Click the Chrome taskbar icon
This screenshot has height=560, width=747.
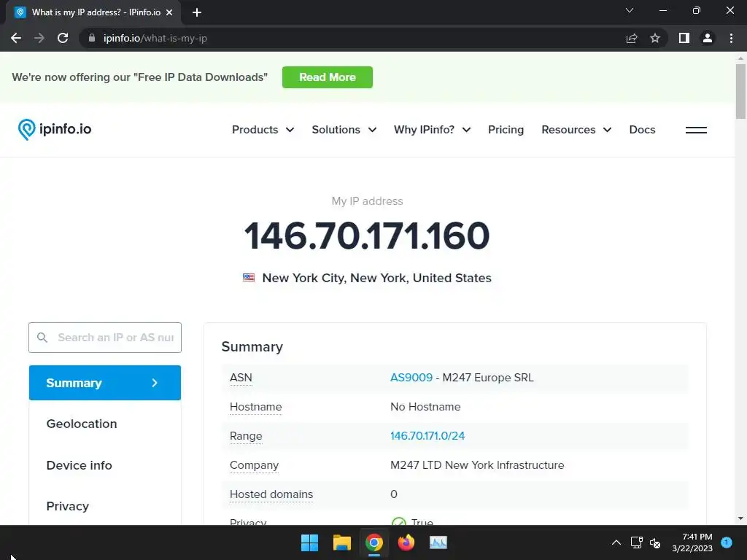click(374, 542)
